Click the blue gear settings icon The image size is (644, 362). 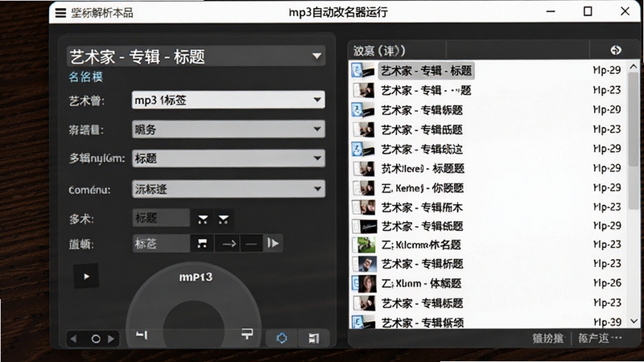tap(282, 338)
